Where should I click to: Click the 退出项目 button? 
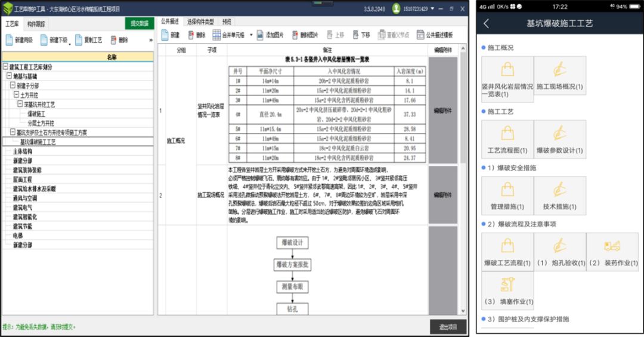click(x=448, y=327)
